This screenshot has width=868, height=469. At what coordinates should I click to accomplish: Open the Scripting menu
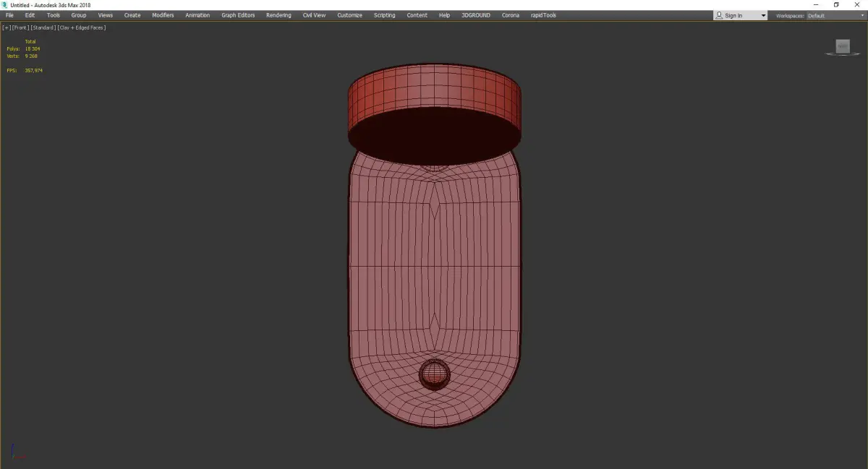(x=384, y=15)
